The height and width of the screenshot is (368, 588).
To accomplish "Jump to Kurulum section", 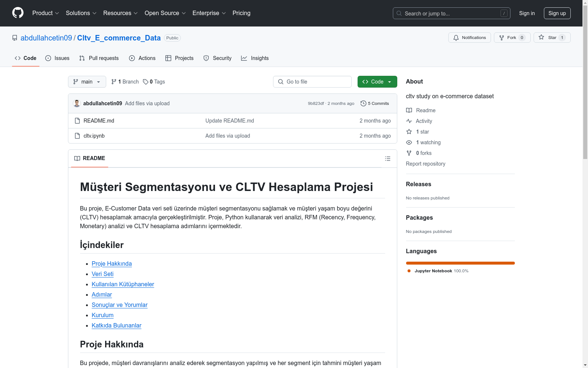I will pyautogui.click(x=103, y=315).
